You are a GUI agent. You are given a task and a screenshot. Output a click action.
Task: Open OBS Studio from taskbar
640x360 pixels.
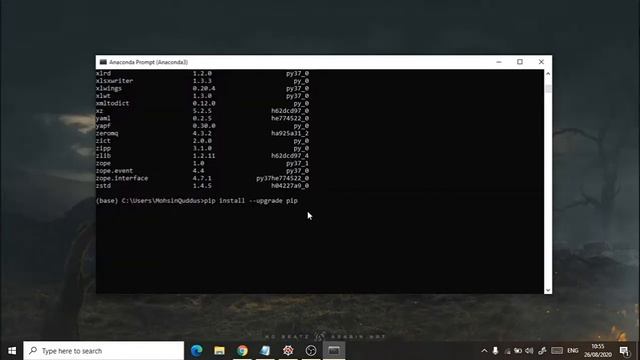click(311, 351)
